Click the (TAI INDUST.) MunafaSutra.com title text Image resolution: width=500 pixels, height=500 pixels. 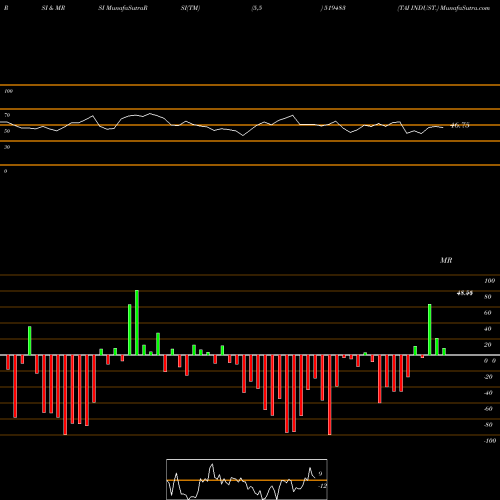pyautogui.click(x=443, y=8)
